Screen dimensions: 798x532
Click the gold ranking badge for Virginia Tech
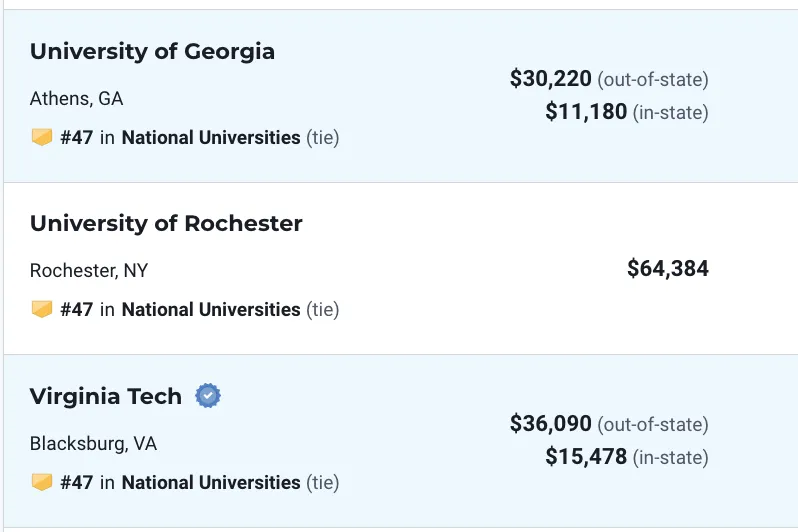click(42, 482)
